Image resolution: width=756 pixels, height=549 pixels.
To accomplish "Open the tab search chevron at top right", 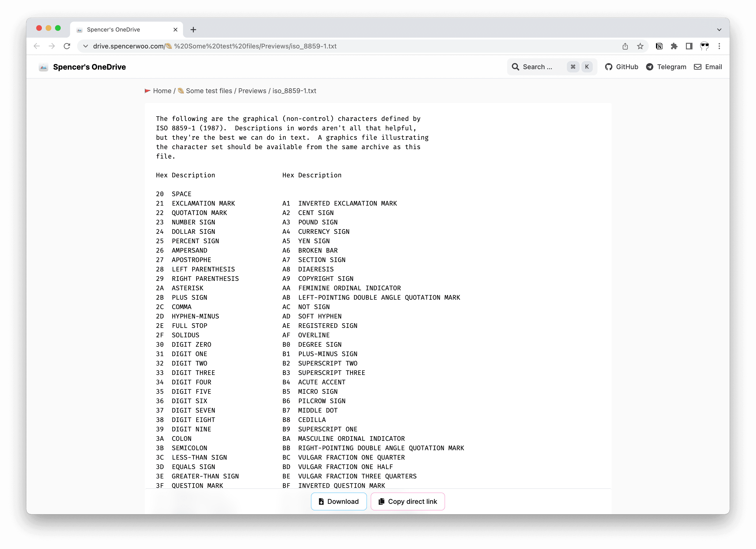I will (x=719, y=29).
